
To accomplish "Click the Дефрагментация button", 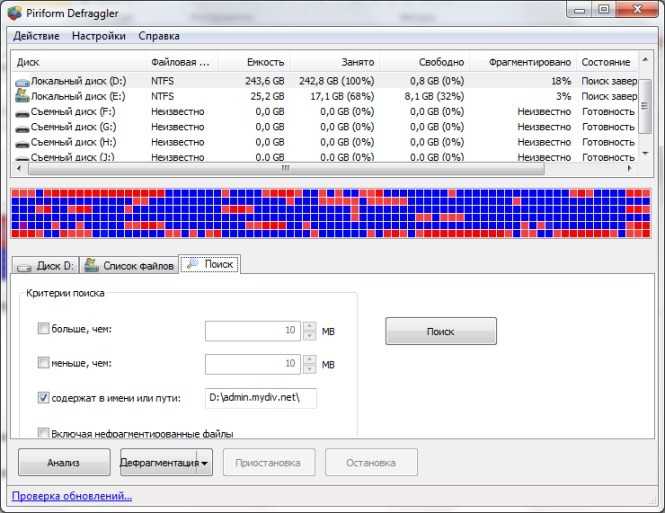I will point(159,463).
